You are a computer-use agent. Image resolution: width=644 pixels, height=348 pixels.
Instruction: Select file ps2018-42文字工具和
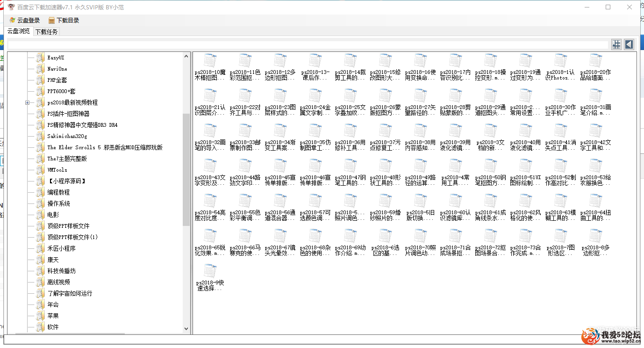pyautogui.click(x=596, y=138)
